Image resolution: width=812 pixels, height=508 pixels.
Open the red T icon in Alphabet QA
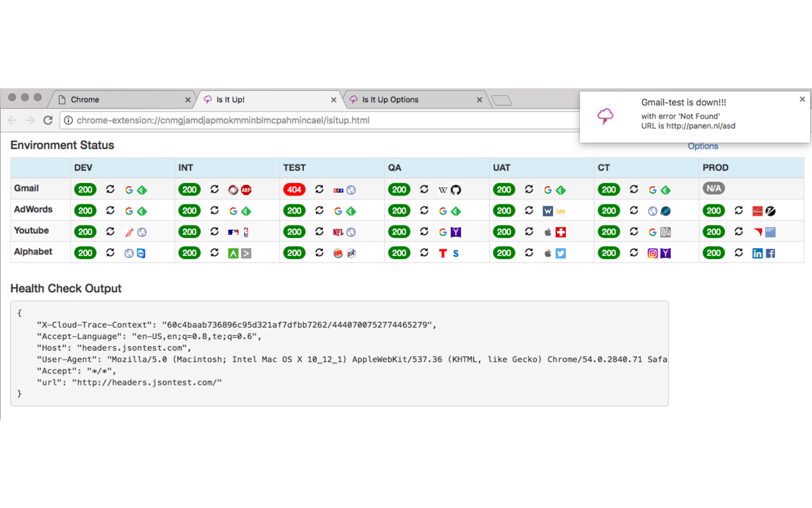pyautogui.click(x=443, y=253)
